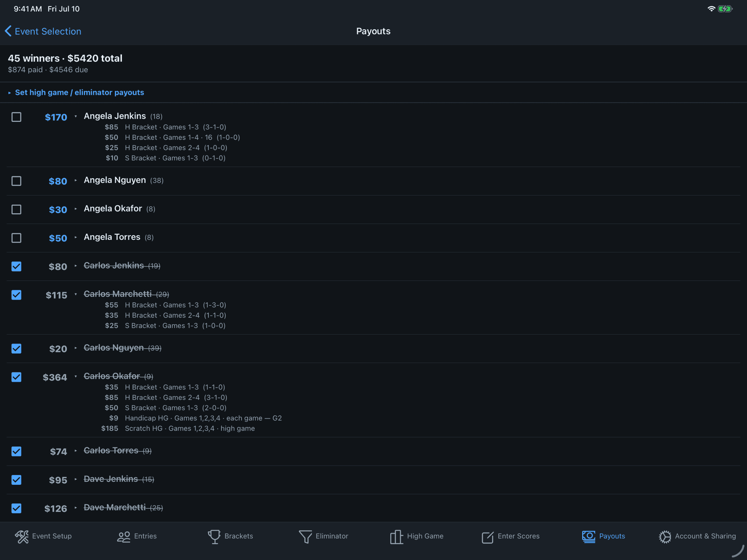
Task: Open the Event Setup tab label
Action: (x=52, y=536)
